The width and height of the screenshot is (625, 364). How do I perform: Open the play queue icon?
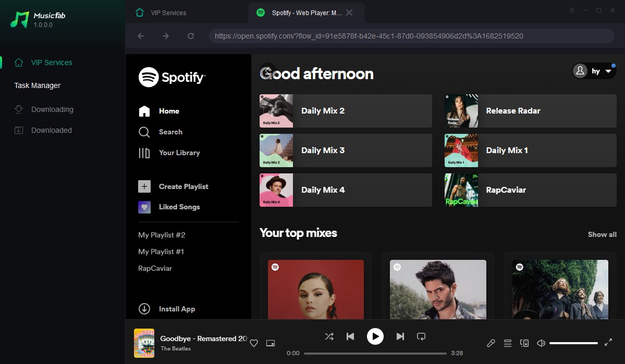click(x=507, y=343)
